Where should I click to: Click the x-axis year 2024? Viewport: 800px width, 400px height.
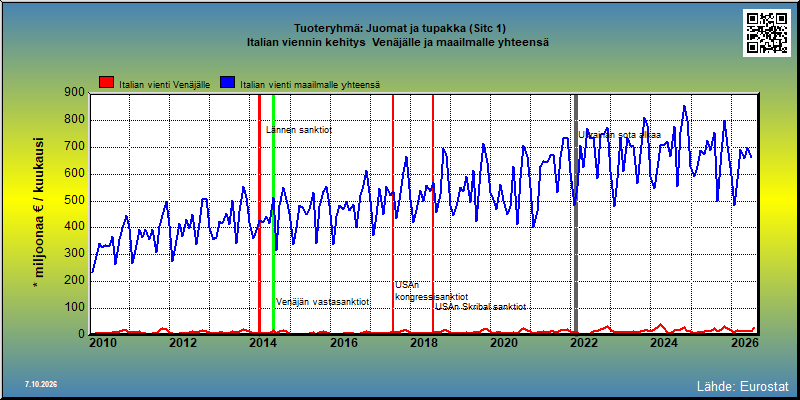pos(664,343)
